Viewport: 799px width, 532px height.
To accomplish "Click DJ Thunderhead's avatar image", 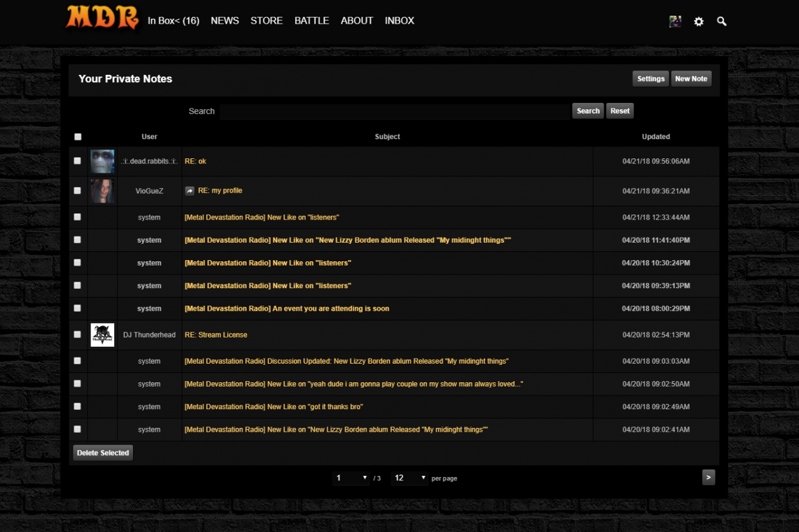I will pos(102,335).
